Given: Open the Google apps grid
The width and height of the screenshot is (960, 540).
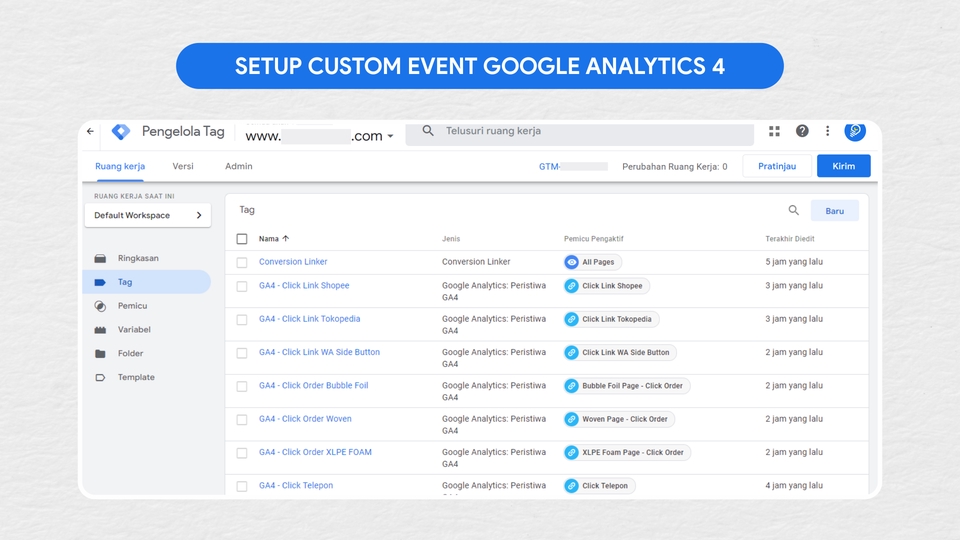Looking at the screenshot, I should 774,131.
